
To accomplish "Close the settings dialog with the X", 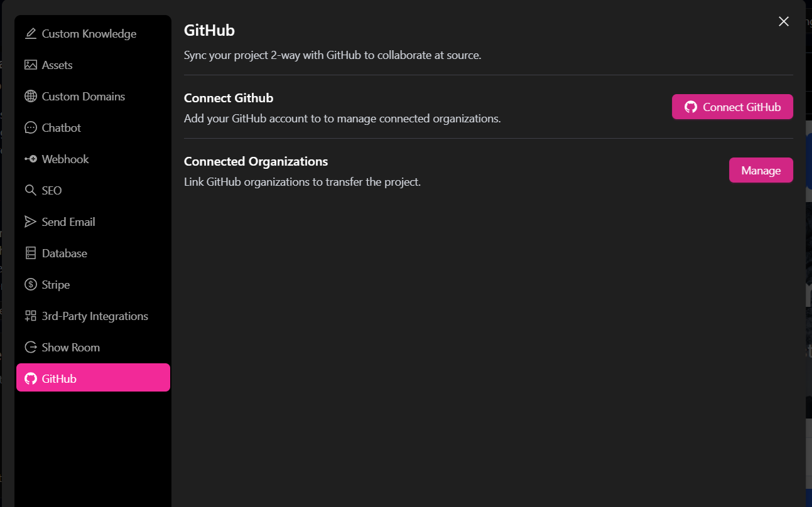I will 783,22.
